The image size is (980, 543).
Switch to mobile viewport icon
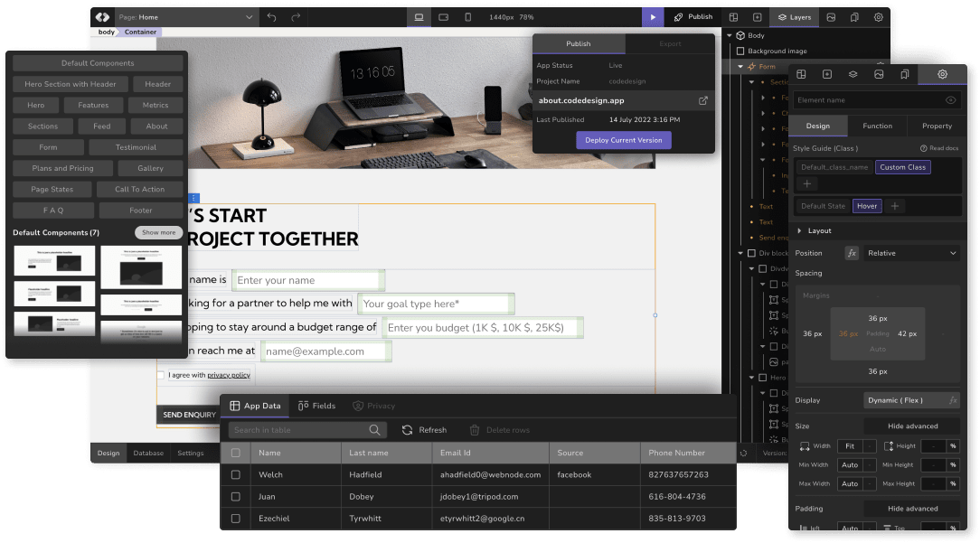tap(467, 17)
